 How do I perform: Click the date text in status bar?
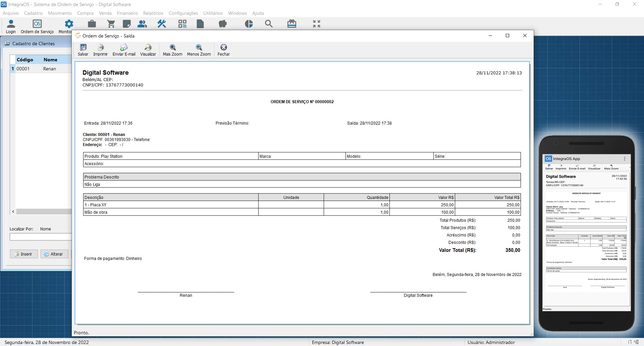pyautogui.click(x=47, y=342)
